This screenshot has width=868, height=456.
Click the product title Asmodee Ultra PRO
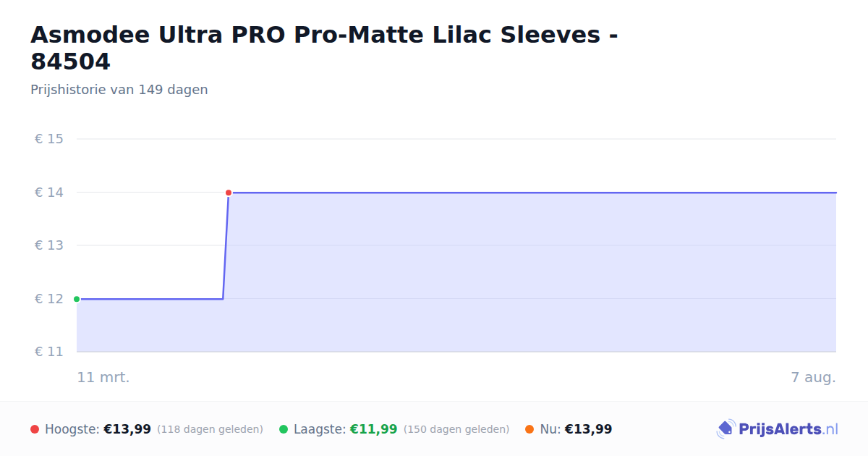pos(324,48)
